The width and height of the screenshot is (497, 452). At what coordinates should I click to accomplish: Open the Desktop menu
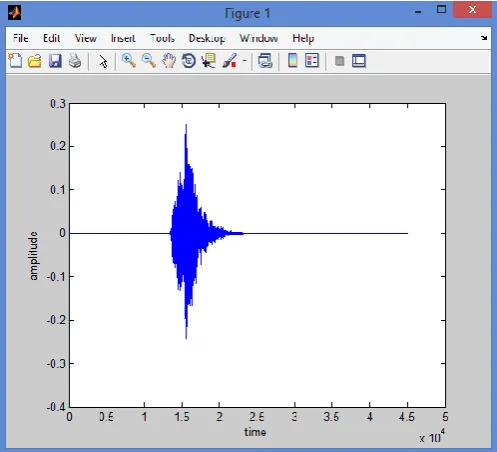(x=207, y=39)
